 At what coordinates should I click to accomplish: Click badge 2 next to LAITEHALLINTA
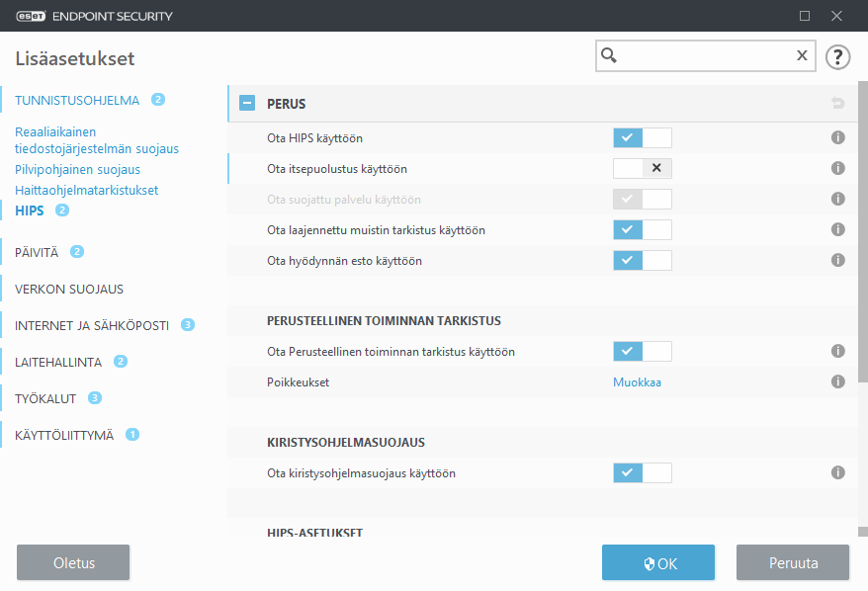click(121, 362)
